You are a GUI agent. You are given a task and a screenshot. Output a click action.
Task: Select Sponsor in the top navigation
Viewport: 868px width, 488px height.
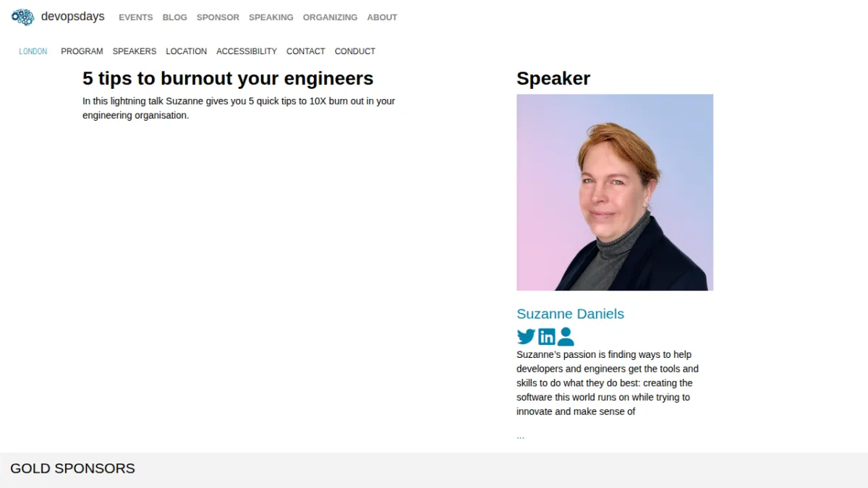tap(218, 17)
